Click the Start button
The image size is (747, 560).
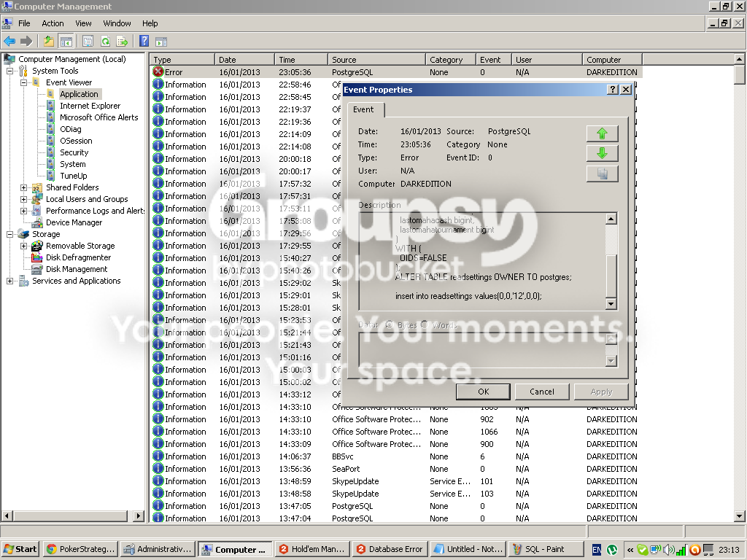click(20, 549)
